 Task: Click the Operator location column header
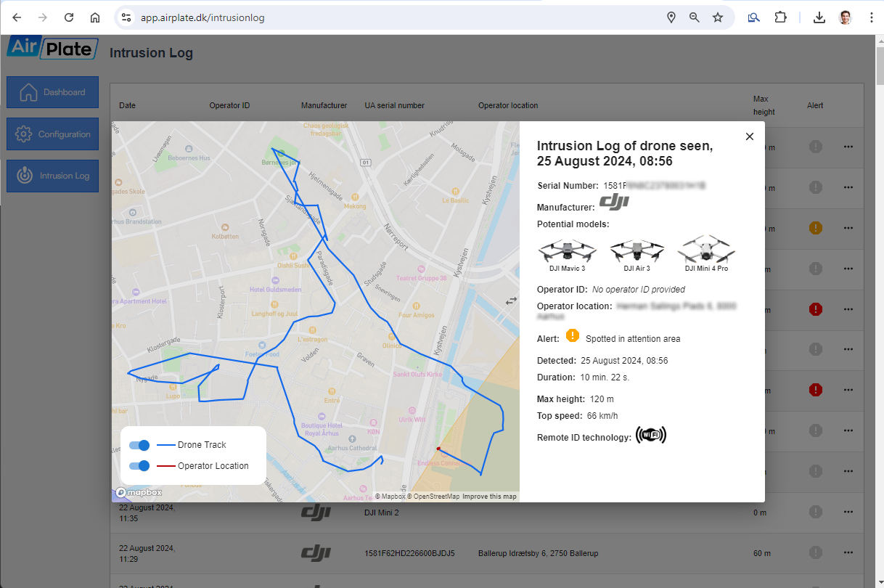point(508,105)
